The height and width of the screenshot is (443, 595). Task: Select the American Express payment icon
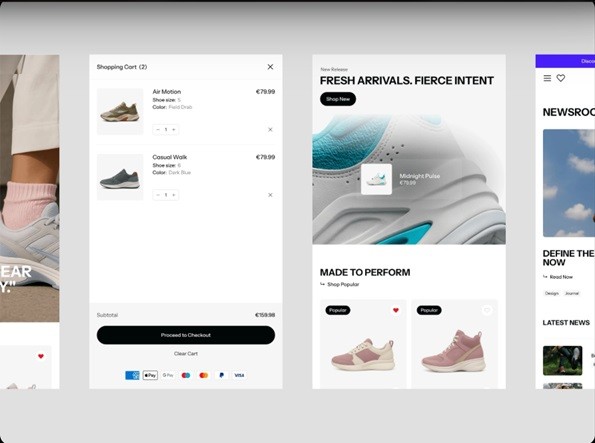click(x=132, y=375)
